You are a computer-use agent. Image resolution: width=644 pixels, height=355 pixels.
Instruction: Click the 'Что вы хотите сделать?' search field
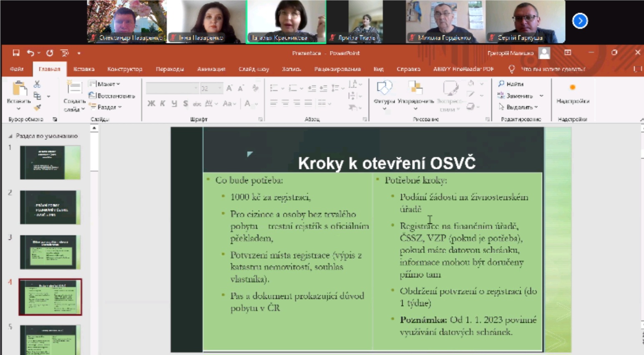pyautogui.click(x=553, y=69)
